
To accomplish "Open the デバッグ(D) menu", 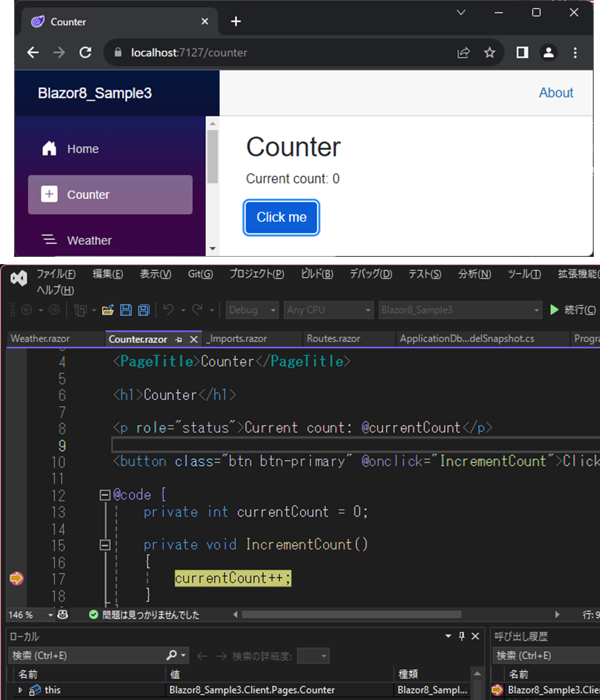I will pyautogui.click(x=370, y=274).
